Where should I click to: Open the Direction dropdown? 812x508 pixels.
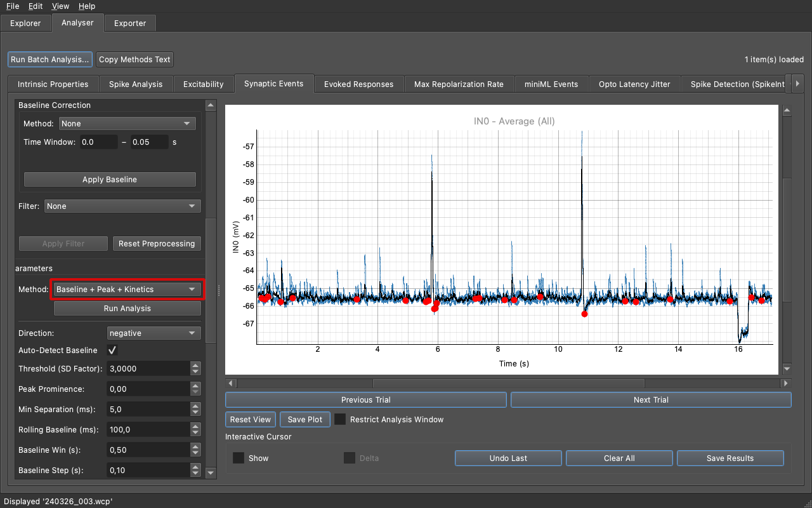(x=154, y=333)
